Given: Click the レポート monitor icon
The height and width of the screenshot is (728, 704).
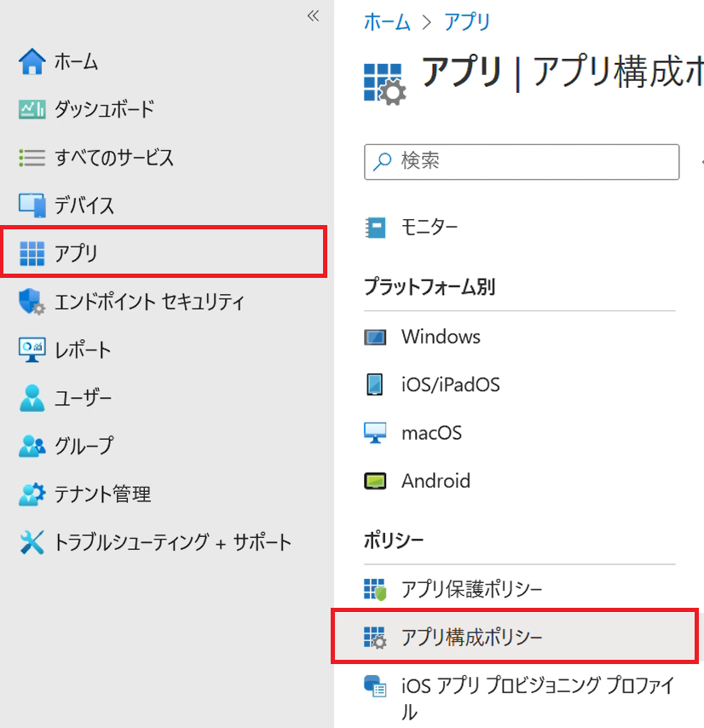Looking at the screenshot, I should (x=32, y=350).
